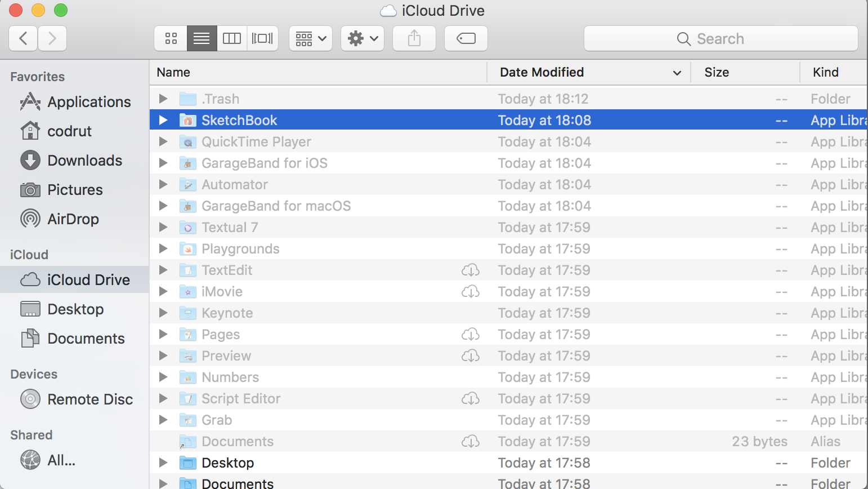868x489 pixels.
Task: Expand the Textual 7 folder
Action: pyautogui.click(x=163, y=227)
